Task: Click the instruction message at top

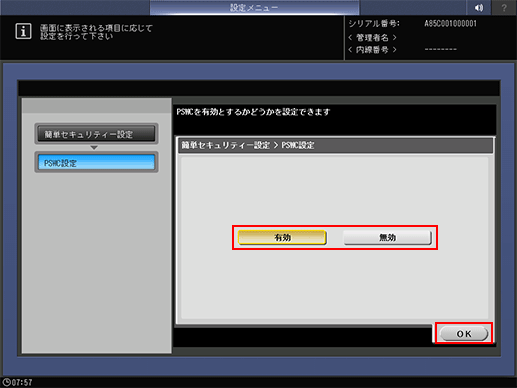Action: pyautogui.click(x=96, y=32)
